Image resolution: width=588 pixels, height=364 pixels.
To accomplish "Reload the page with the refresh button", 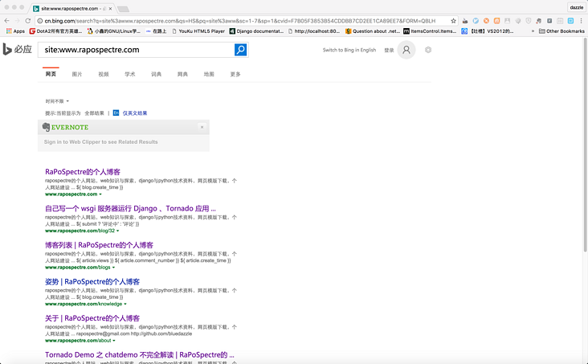I will click(28, 20).
